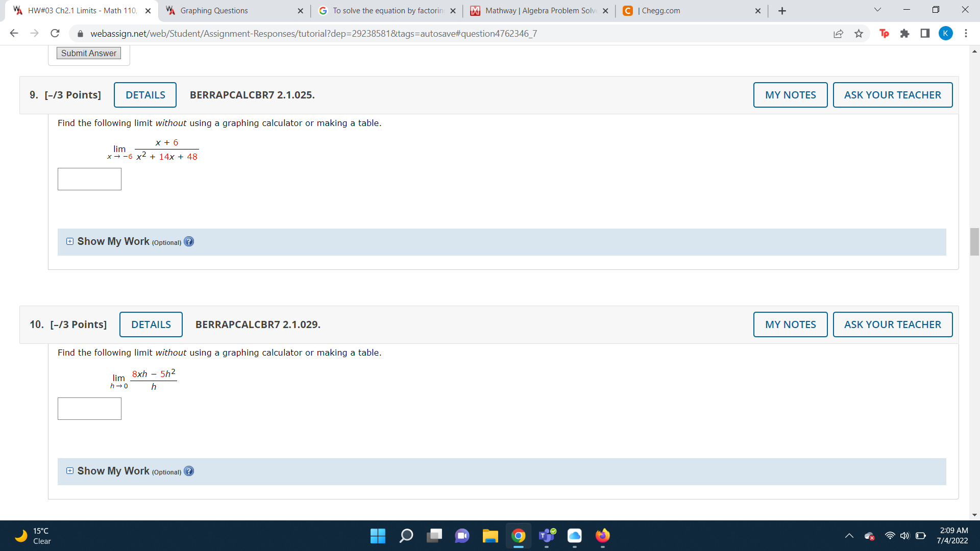Click the question 10 Show My Work help icon
The height and width of the screenshot is (551, 980).
coord(189,471)
